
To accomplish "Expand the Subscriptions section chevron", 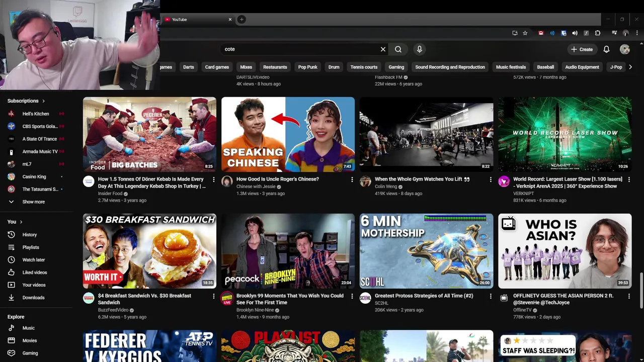I will click(x=43, y=101).
